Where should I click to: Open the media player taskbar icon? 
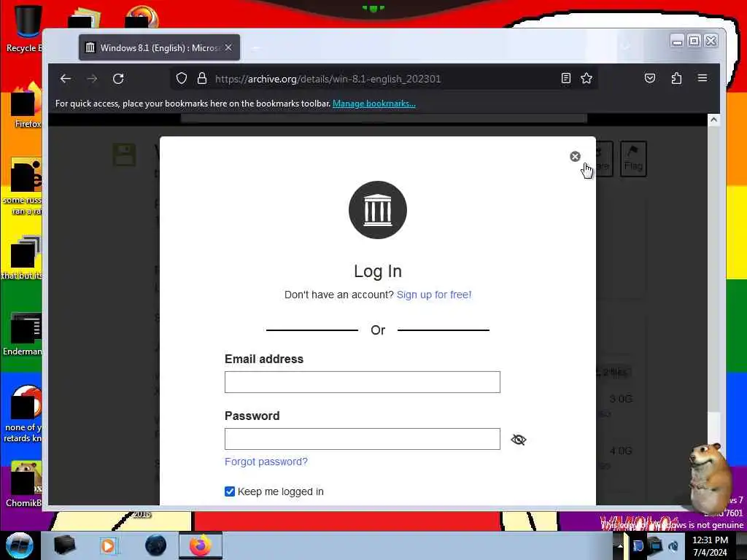pyautogui.click(x=109, y=545)
